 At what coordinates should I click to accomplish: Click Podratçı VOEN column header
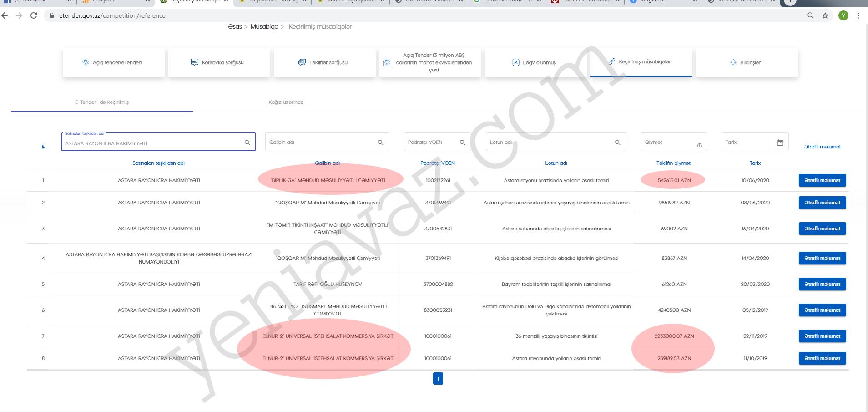438,163
